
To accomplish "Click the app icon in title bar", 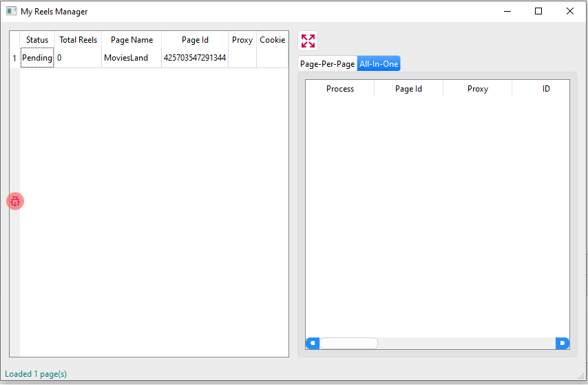I will [11, 12].
